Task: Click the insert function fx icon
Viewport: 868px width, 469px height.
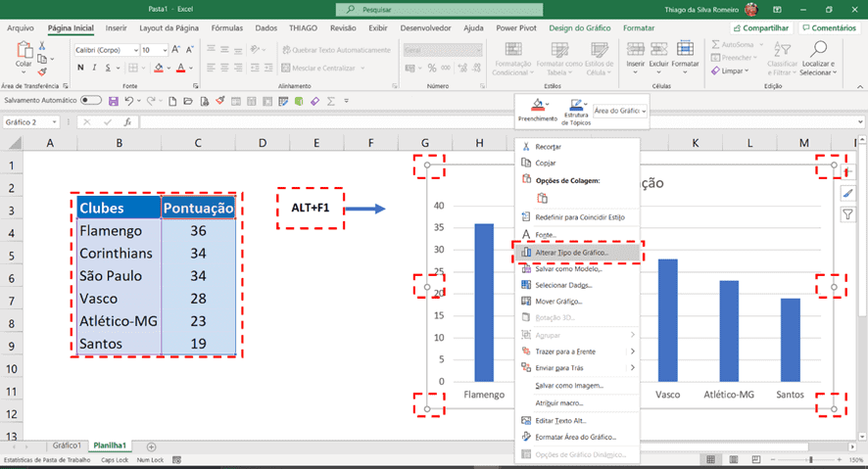Action: [x=127, y=121]
